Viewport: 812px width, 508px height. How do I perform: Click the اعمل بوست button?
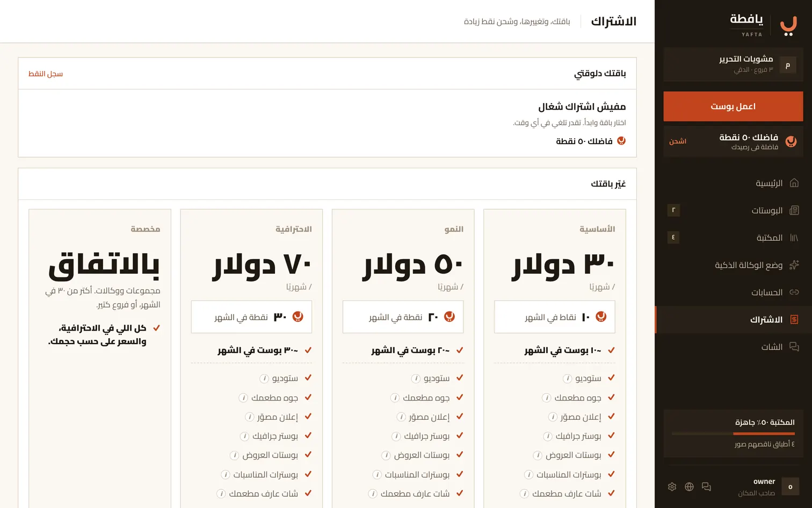733,106
